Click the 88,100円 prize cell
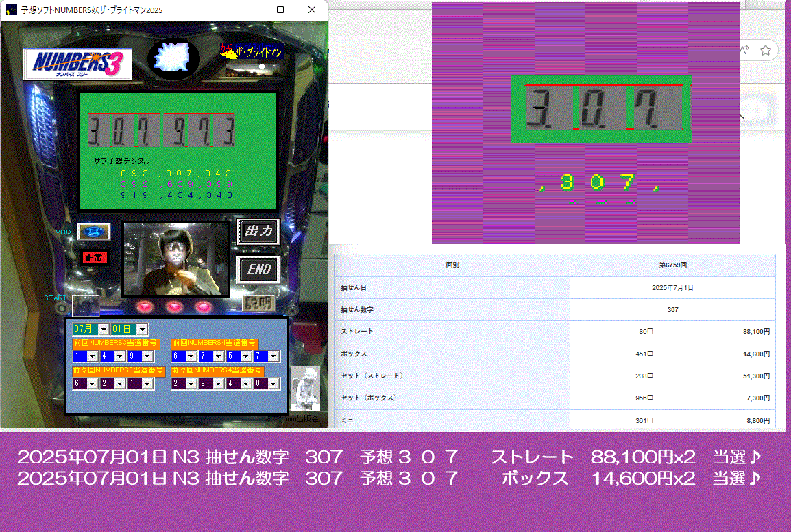The height and width of the screenshot is (532, 791). point(718,332)
